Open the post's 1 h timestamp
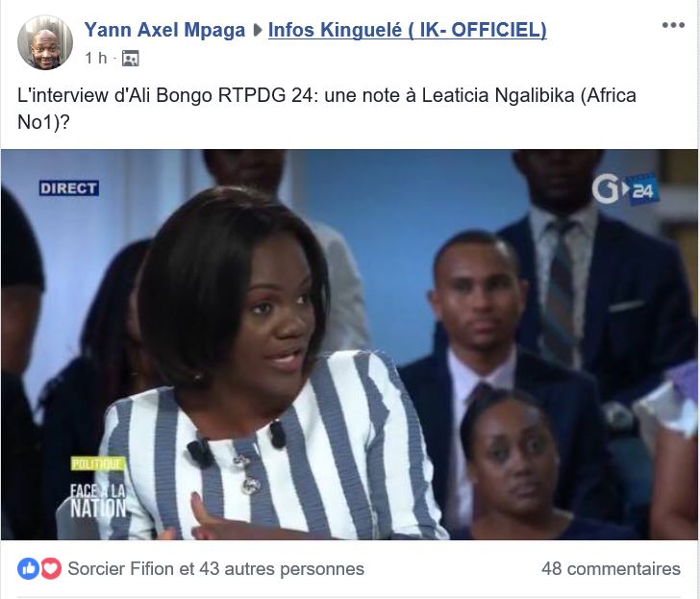 (x=96, y=58)
